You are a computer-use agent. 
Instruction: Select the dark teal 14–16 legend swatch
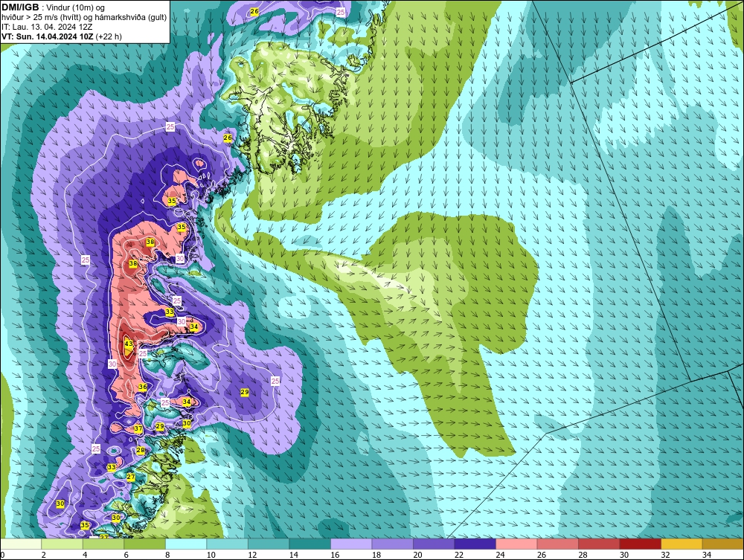point(310,544)
